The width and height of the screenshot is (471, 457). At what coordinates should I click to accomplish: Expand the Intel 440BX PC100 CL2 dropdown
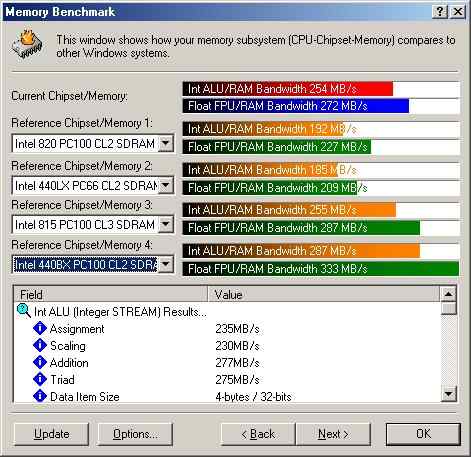pos(166,265)
